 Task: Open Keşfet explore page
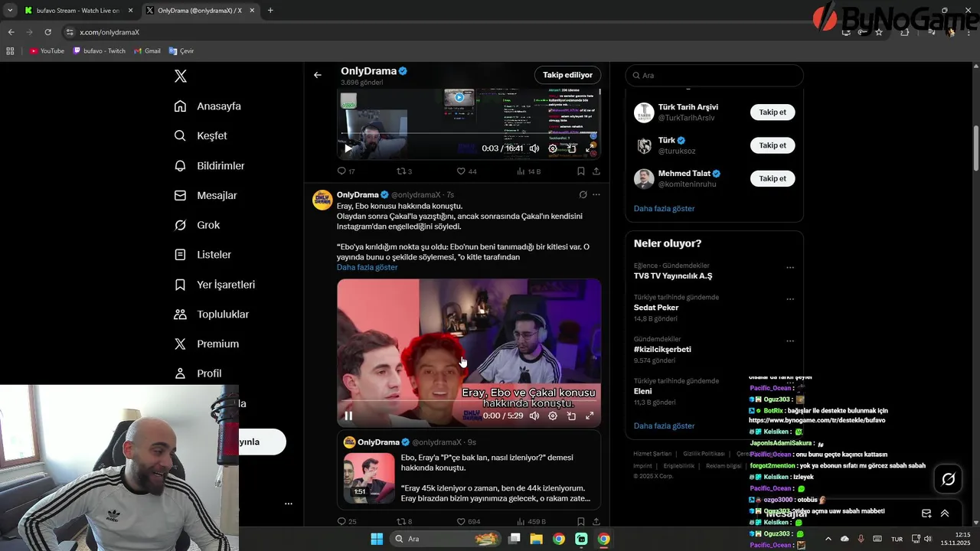pyautogui.click(x=201, y=135)
